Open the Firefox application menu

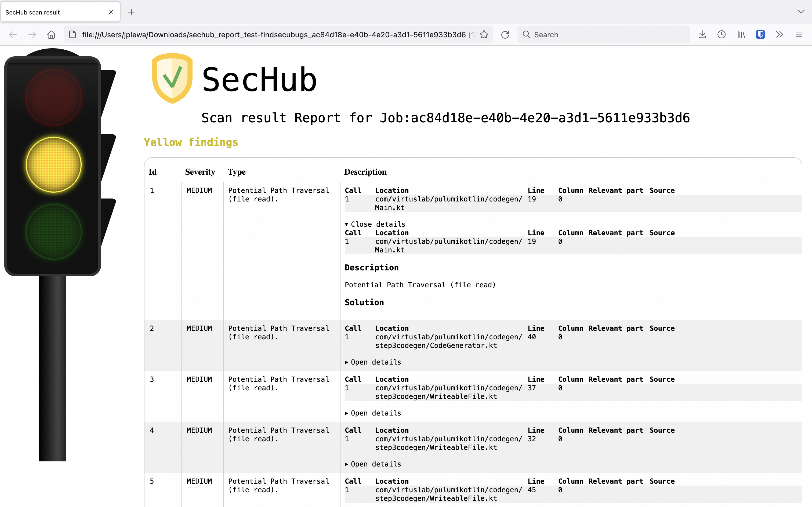tap(799, 35)
